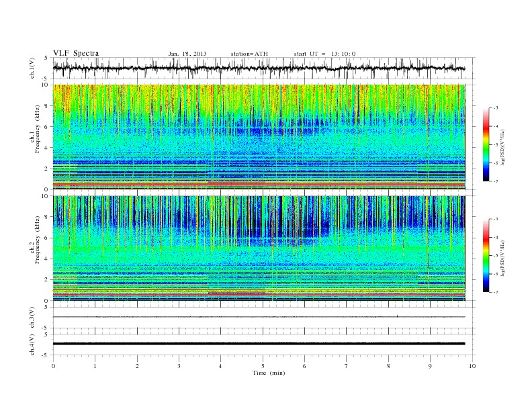Click the thick ch.4 voltage waveform trace
The height and width of the screenshot is (411, 532).
pyautogui.click(x=259, y=344)
